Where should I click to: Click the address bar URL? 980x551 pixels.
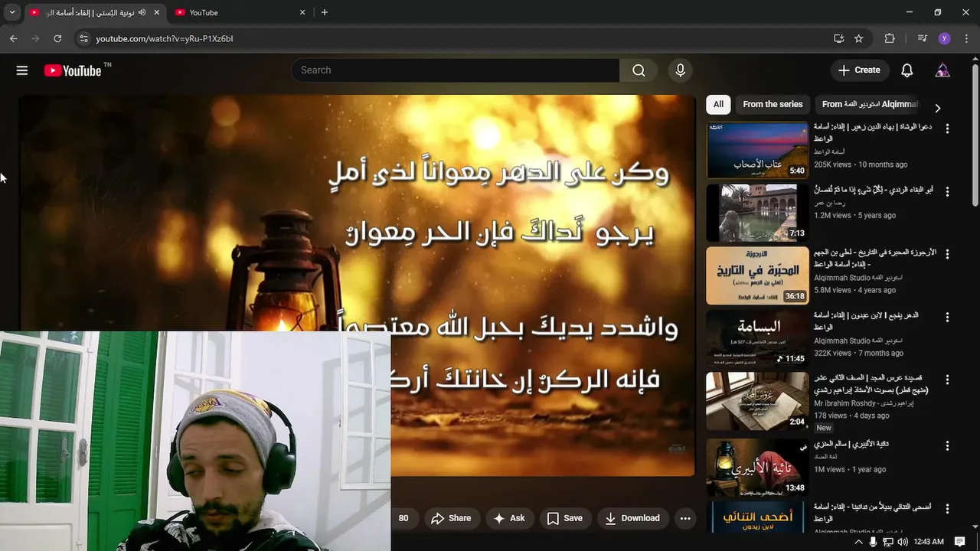164,38
